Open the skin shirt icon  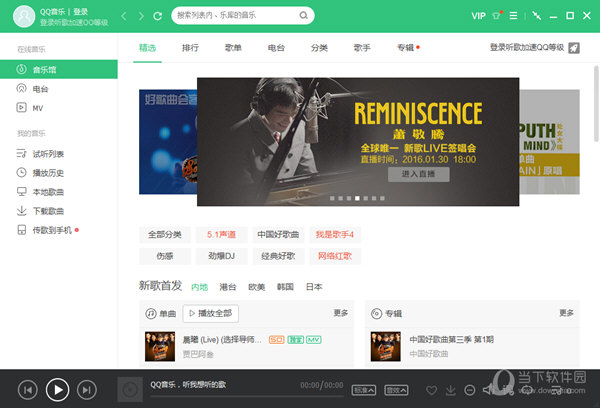[x=497, y=15]
